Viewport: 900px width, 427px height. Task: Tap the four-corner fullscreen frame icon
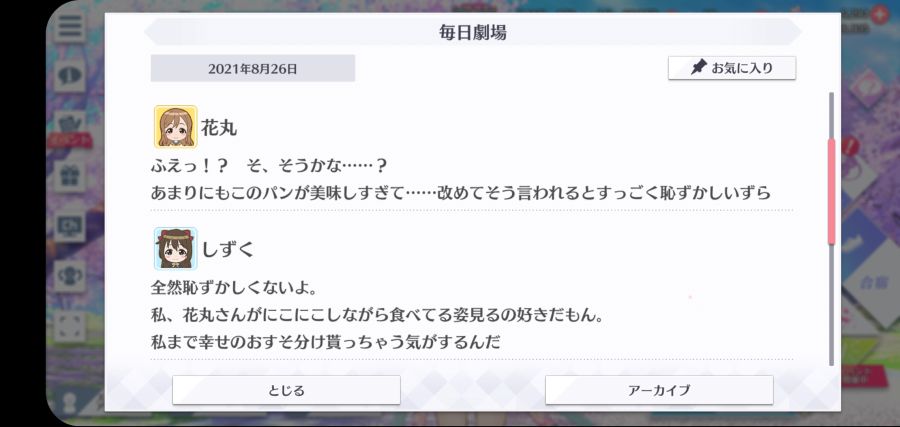pos(70,325)
